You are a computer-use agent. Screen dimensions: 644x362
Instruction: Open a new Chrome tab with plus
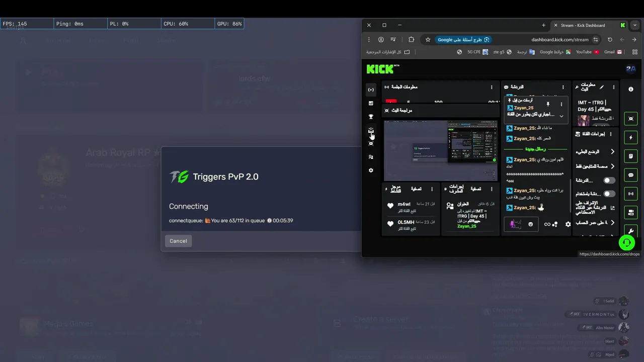tap(543, 25)
